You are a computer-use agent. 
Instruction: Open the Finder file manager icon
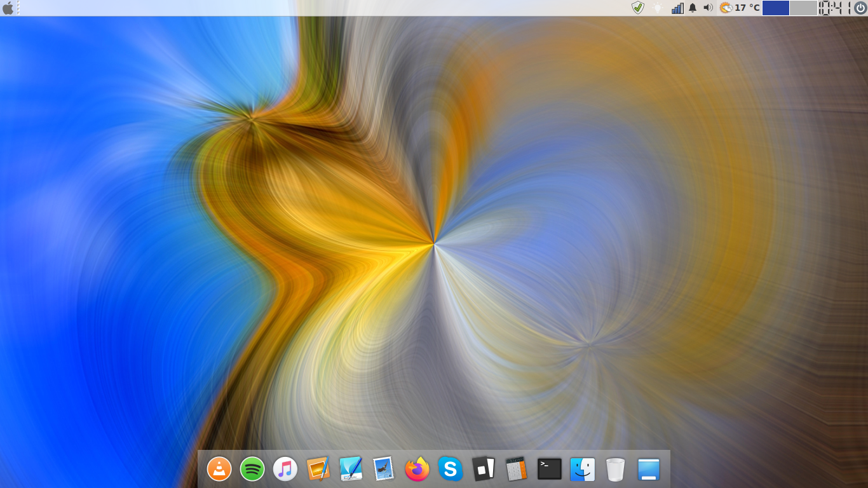pos(583,470)
